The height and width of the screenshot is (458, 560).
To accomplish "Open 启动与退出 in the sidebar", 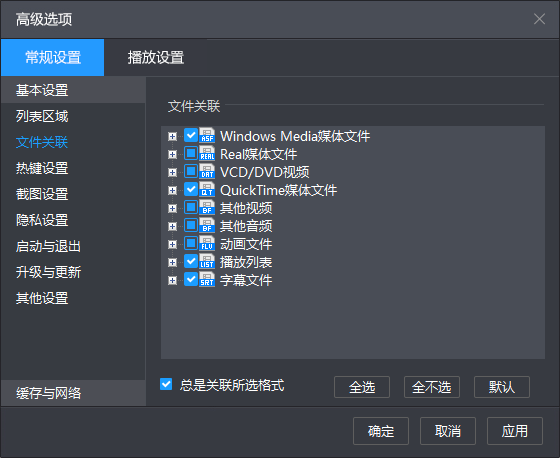I will coord(73,246).
